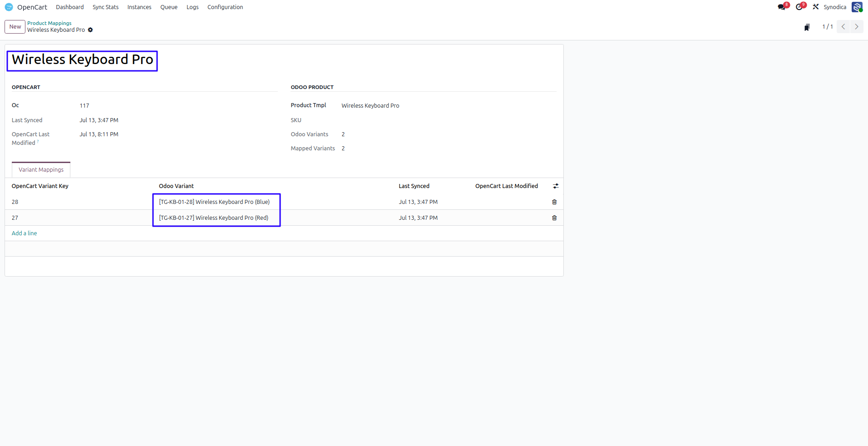This screenshot has height=446, width=868.
Task: Click the New button
Action: 15,27
